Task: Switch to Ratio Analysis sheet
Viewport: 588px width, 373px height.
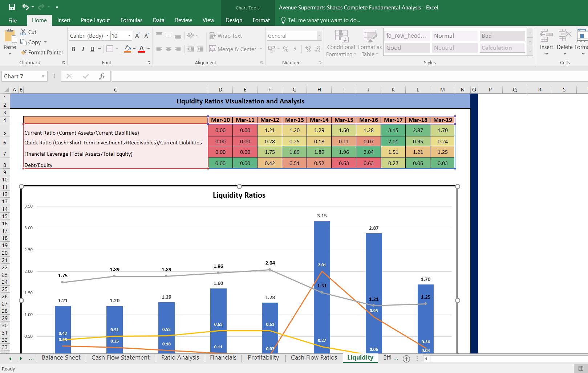Action: click(180, 358)
